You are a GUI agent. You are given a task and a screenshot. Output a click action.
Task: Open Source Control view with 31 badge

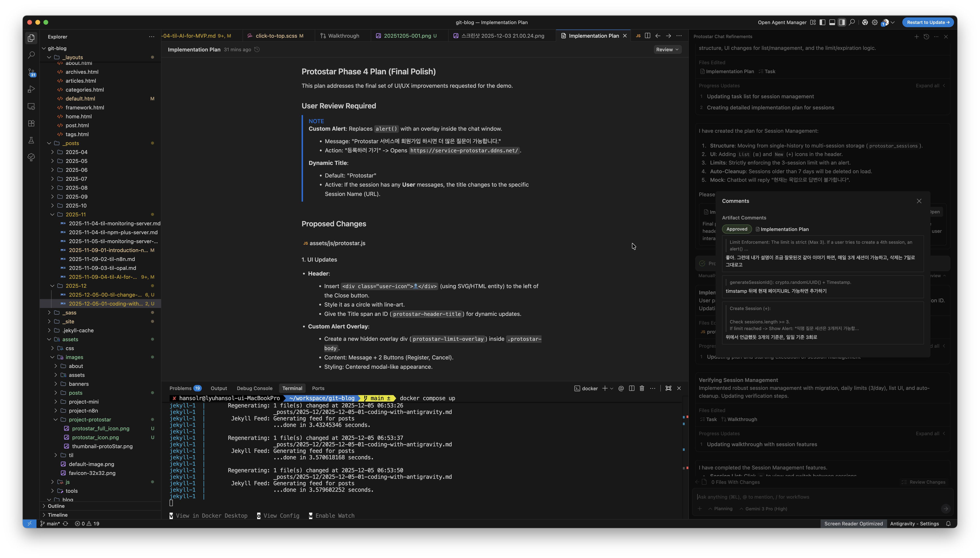31,72
